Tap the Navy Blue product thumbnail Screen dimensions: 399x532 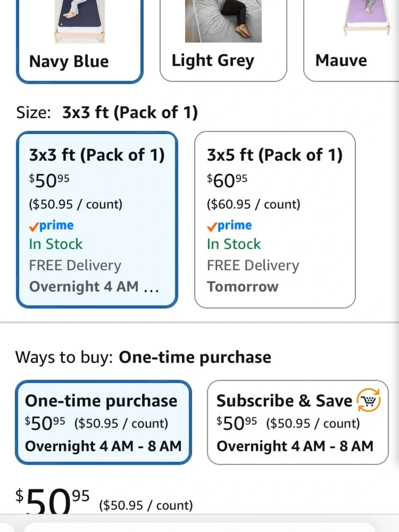tap(79, 21)
